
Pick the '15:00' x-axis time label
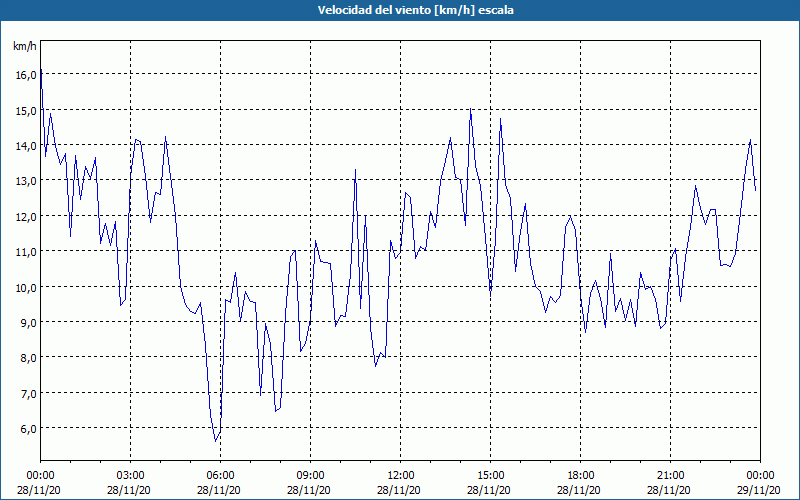490,476
